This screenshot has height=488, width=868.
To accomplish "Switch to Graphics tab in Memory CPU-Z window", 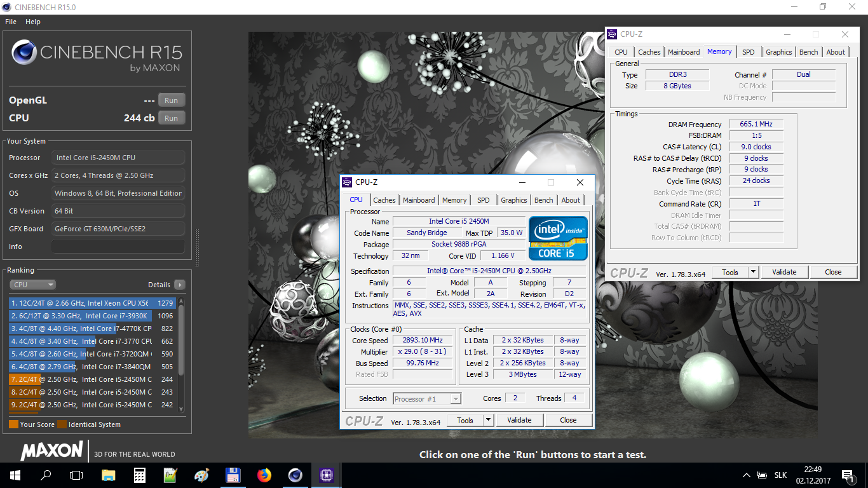I will [x=778, y=52].
